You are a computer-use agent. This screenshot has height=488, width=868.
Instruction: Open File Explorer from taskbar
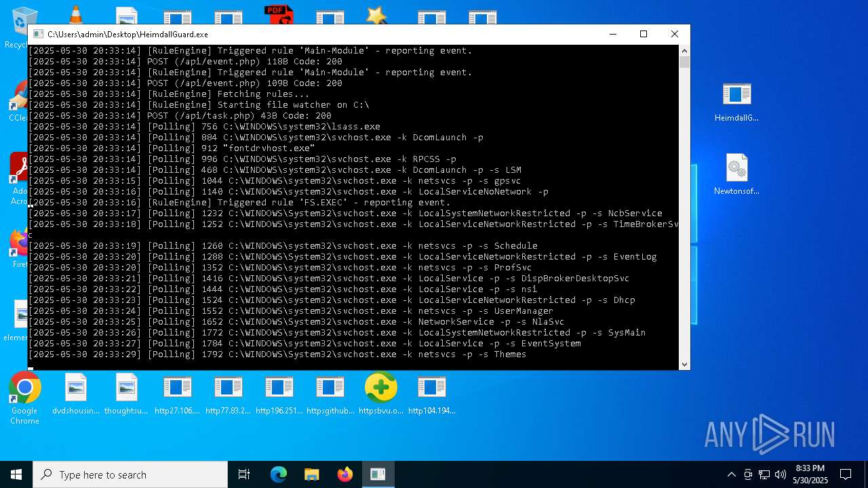(x=311, y=474)
